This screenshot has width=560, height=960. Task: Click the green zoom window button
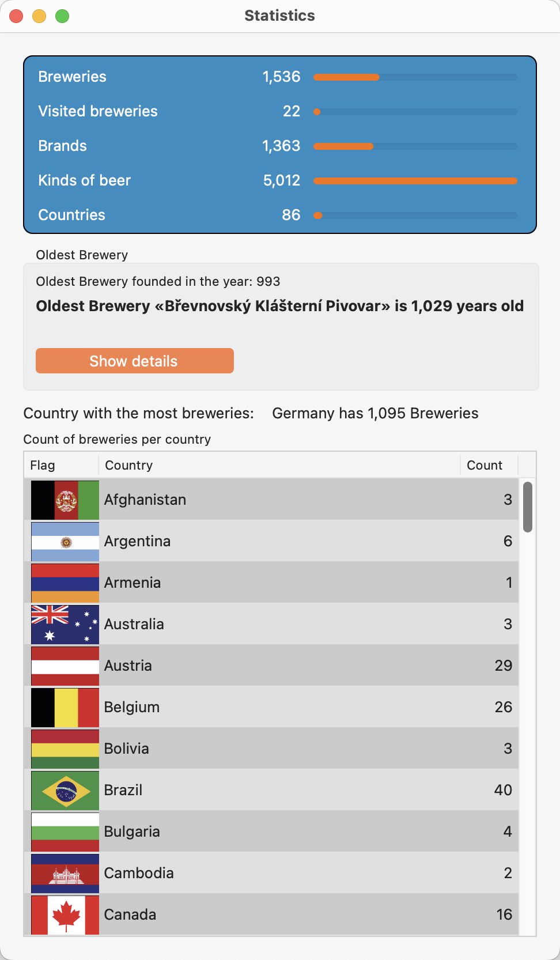tap(62, 16)
